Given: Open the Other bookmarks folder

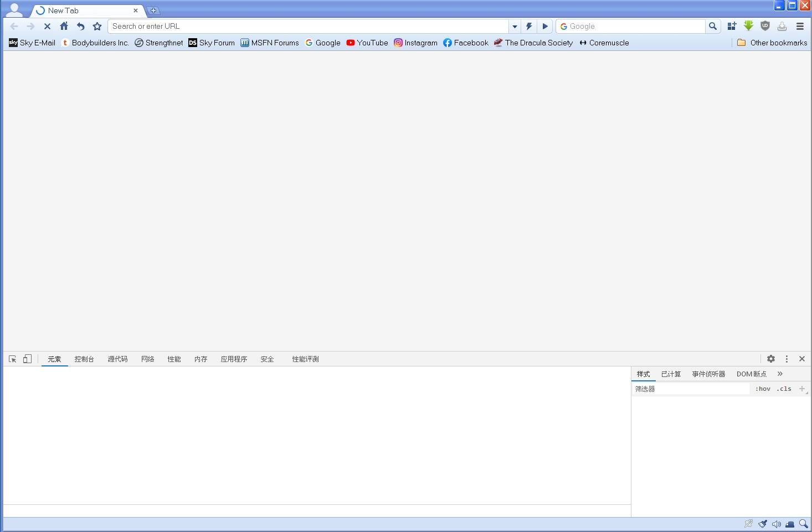Looking at the screenshot, I should [x=772, y=43].
